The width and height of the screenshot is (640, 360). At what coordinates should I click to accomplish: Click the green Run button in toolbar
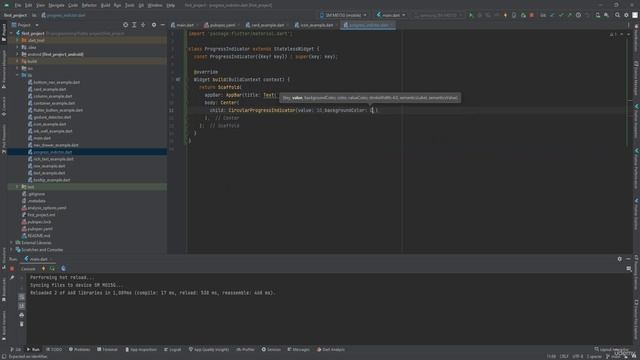tap(470, 15)
